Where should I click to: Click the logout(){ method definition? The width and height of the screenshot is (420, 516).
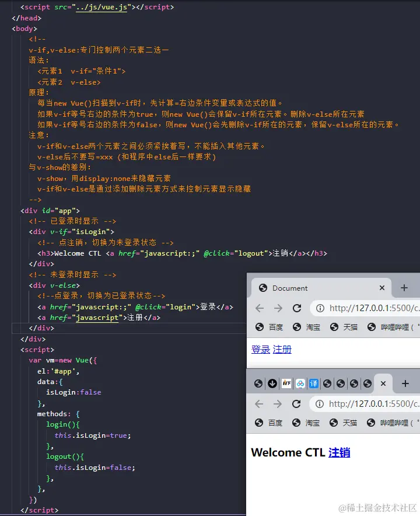(x=65, y=457)
